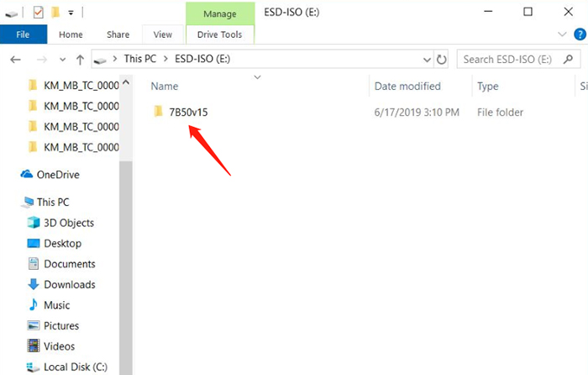Open Desktop in the sidebar
588x375 pixels.
coord(62,243)
